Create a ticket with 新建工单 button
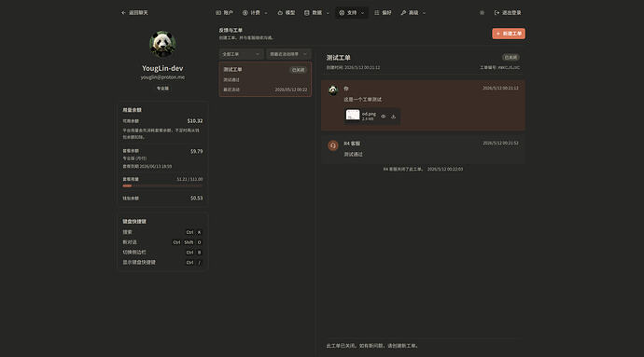Screen dimensions: 644x357 coord(509,34)
